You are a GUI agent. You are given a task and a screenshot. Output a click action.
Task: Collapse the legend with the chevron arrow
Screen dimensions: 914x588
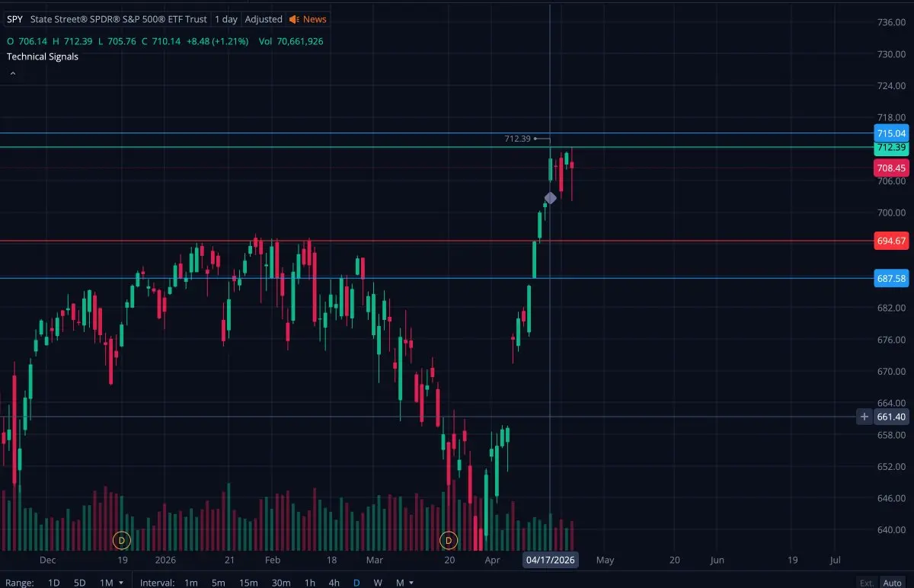pyautogui.click(x=13, y=74)
